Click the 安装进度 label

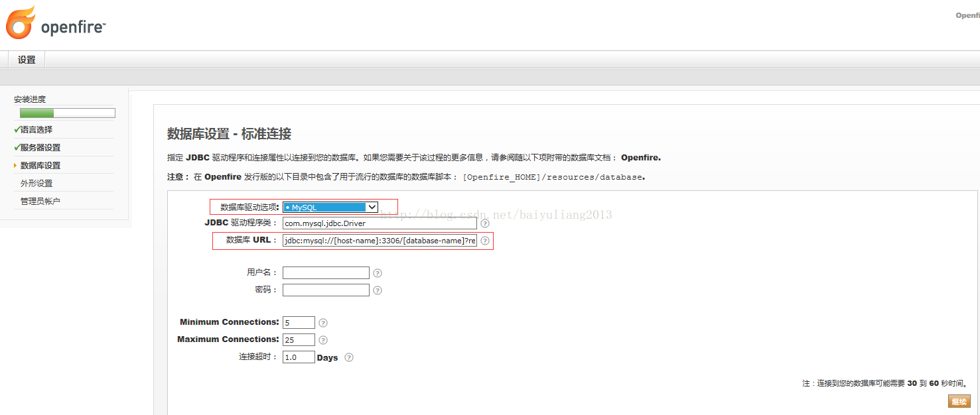point(30,99)
